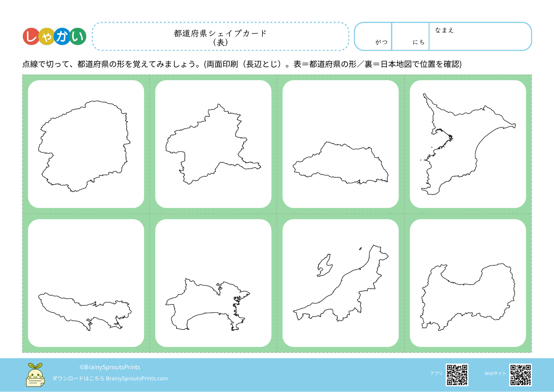Viewport: 554px width, 392px height.
Task: Click the sprout mascot icon in footer
Action: pos(35,375)
